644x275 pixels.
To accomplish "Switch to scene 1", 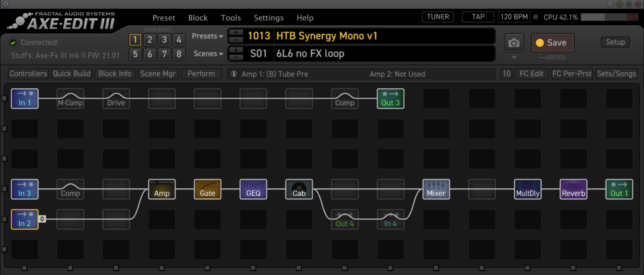I will point(135,40).
